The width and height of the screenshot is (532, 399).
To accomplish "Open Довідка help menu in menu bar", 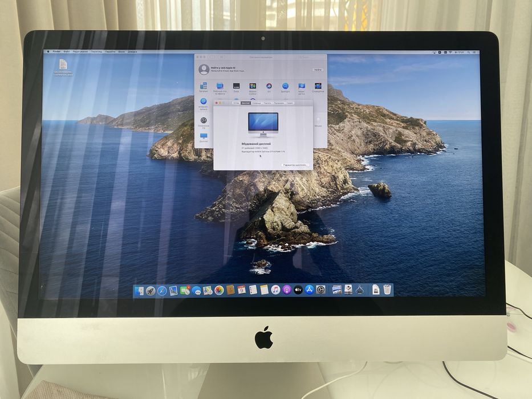I will (x=132, y=51).
